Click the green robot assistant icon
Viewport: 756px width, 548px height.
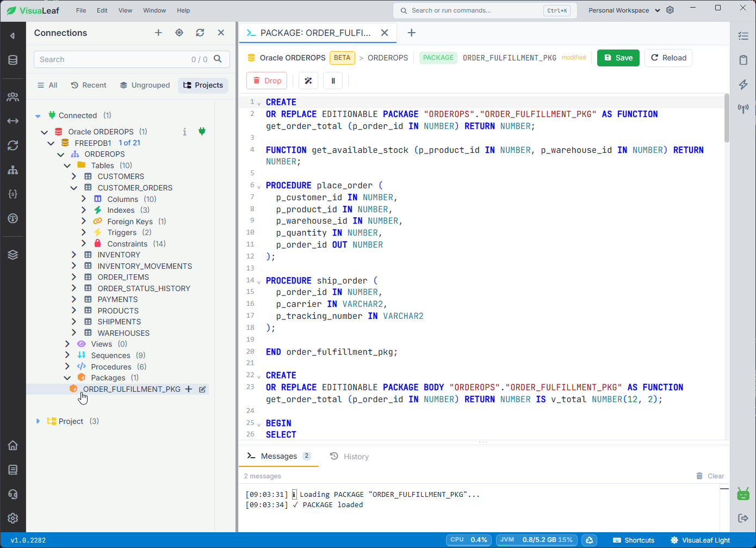point(743,494)
